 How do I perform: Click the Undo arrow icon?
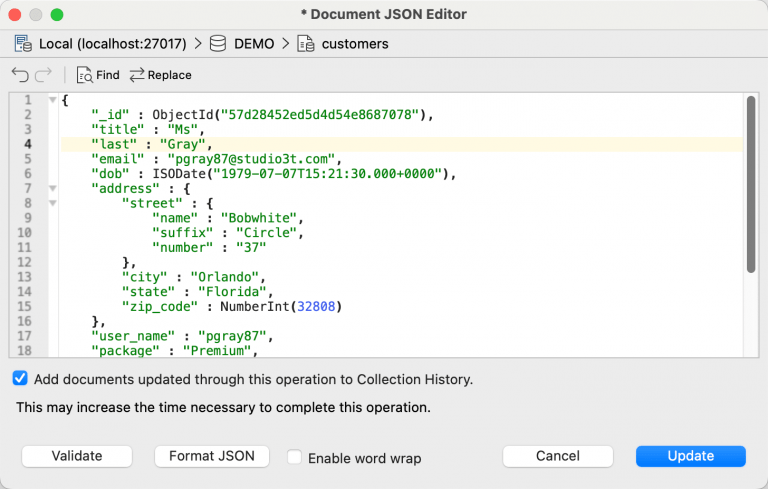[x=20, y=75]
